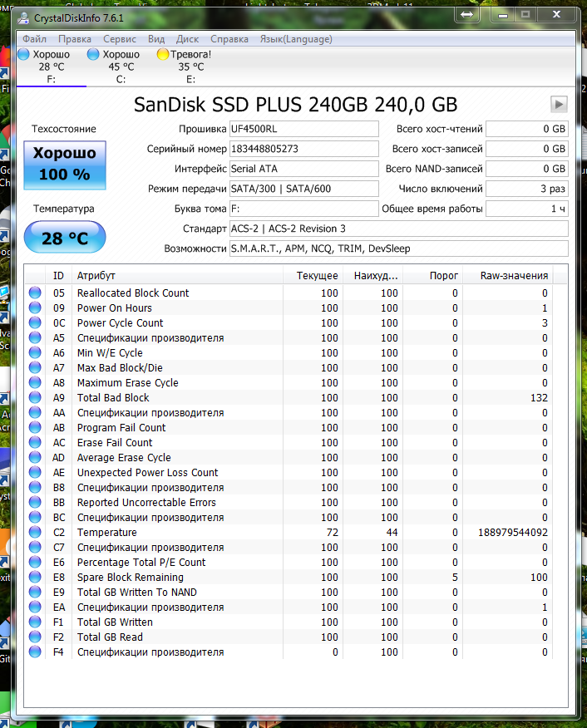
Task: Select the Unexpected Power Loss Count text
Action: tap(147, 472)
